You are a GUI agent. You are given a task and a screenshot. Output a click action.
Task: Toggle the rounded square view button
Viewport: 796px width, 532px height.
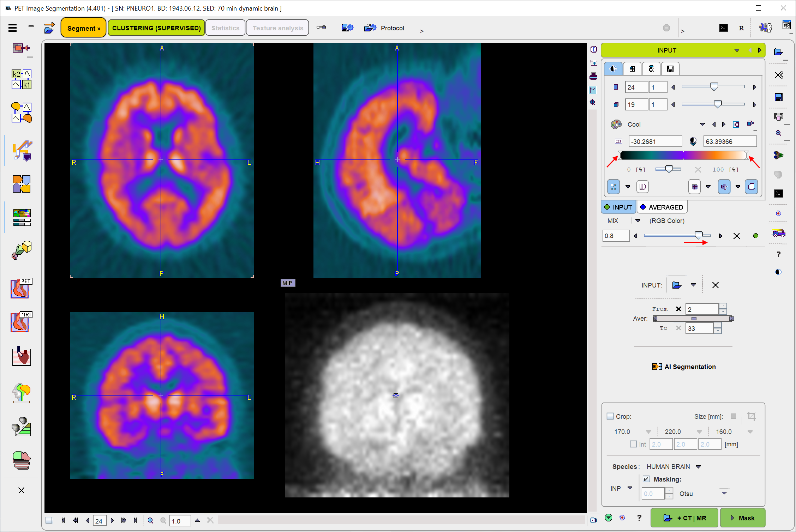pyautogui.click(x=752, y=187)
